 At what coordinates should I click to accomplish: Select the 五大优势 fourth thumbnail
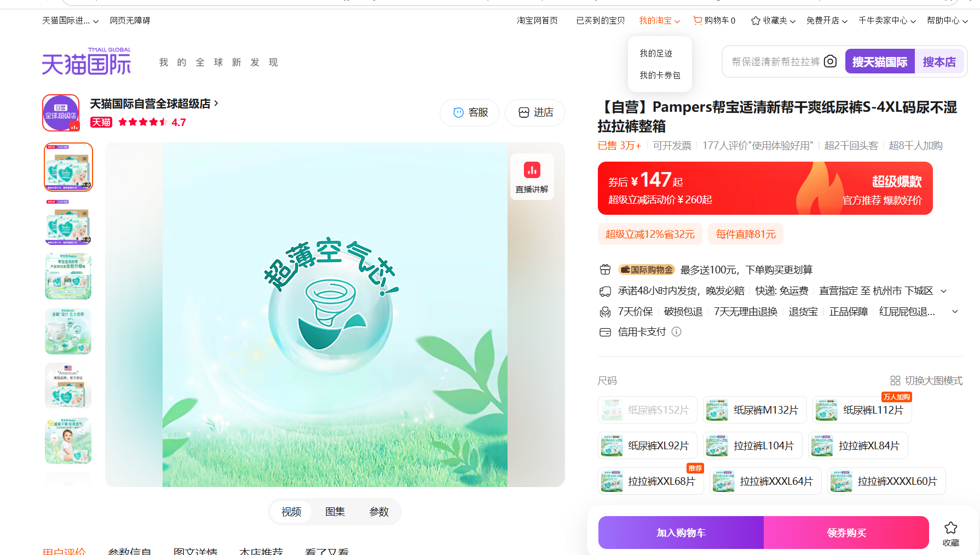(x=68, y=331)
